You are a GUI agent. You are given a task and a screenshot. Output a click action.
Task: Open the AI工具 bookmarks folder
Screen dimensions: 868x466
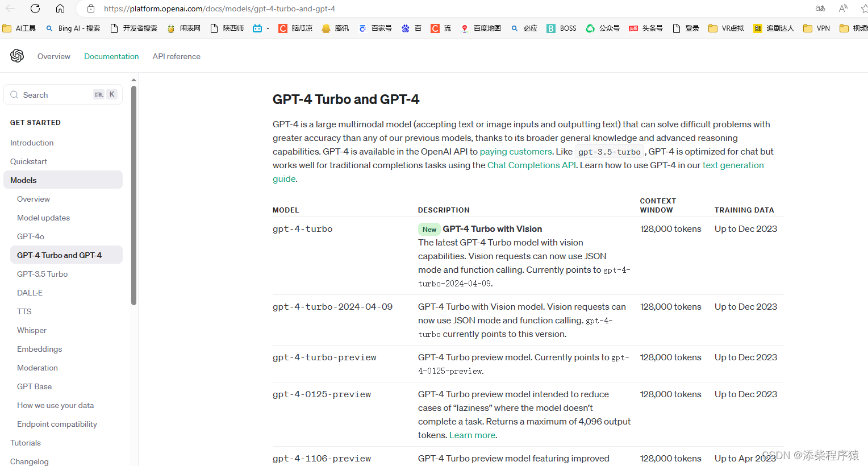19,28
